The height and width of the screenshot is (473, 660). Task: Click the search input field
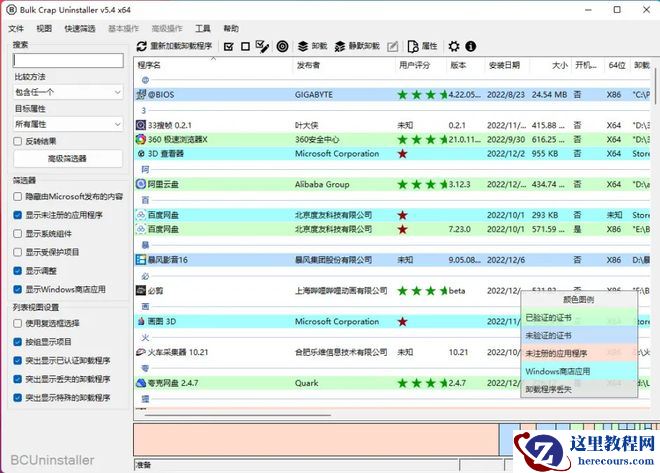(68, 61)
